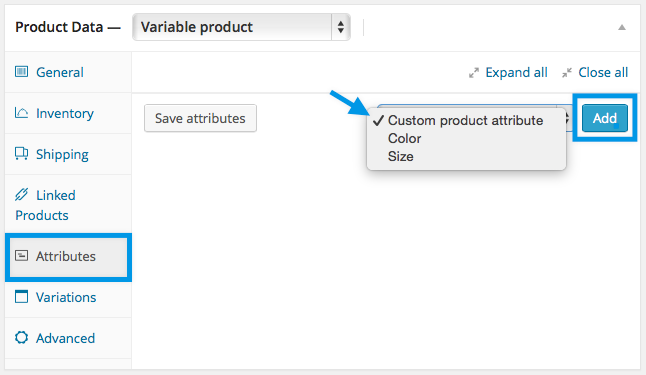Choose Size from attribute list
This screenshot has height=375, width=646.
(x=466, y=157)
